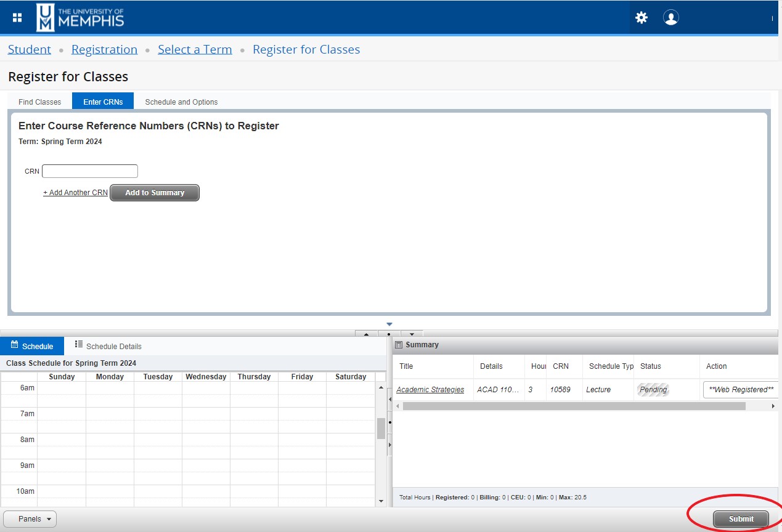Click the scroll-up arrow in the schedule grid
Image resolution: width=782 pixels, height=532 pixels.
[x=382, y=387]
